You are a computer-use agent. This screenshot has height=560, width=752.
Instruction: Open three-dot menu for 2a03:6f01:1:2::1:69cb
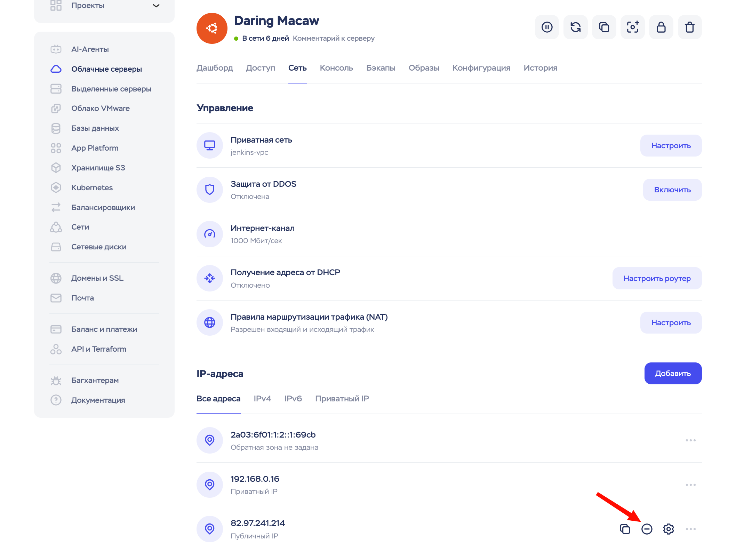(690, 440)
